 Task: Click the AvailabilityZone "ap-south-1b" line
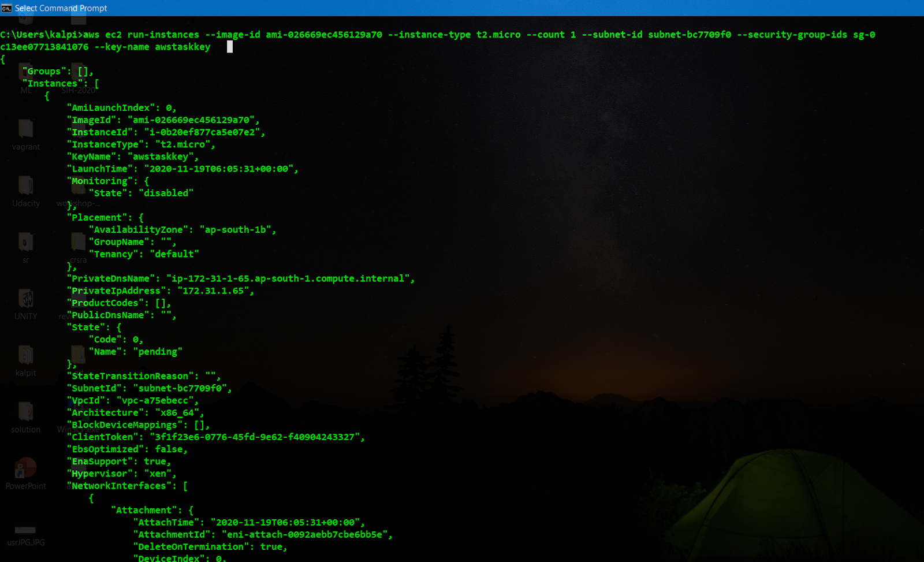pos(182,229)
